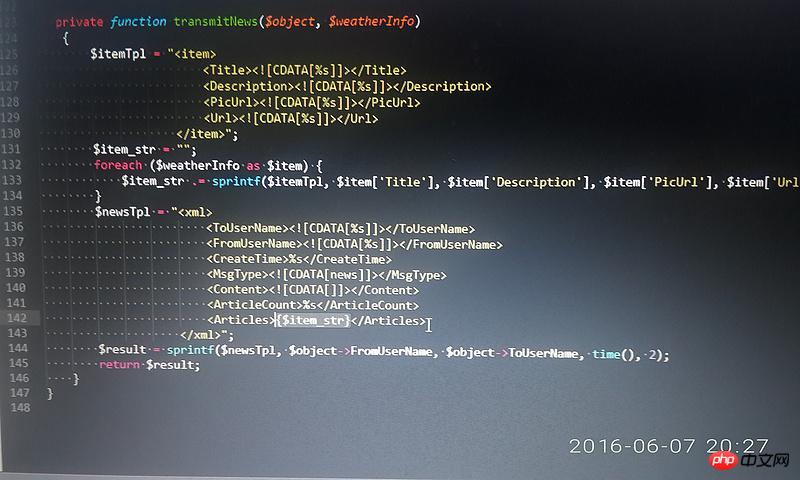Click $item['PicUrl'] argument
The height and width of the screenshot is (480, 800).
tap(660, 182)
